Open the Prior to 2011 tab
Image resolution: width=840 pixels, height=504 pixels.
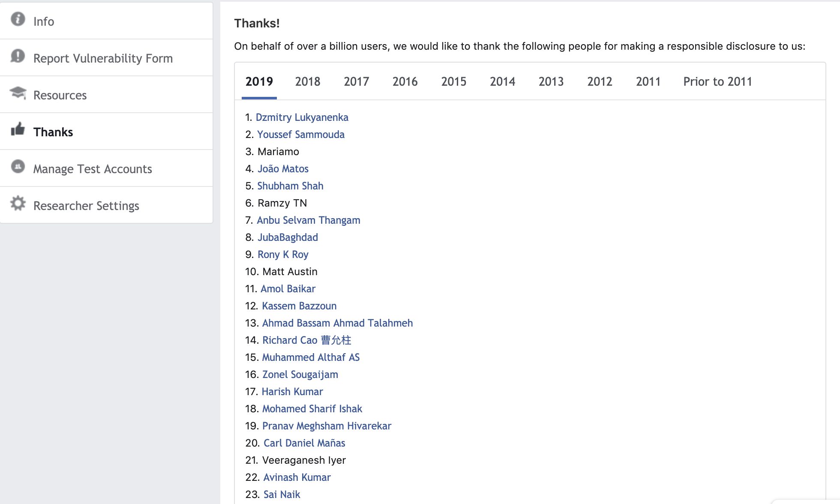click(717, 81)
